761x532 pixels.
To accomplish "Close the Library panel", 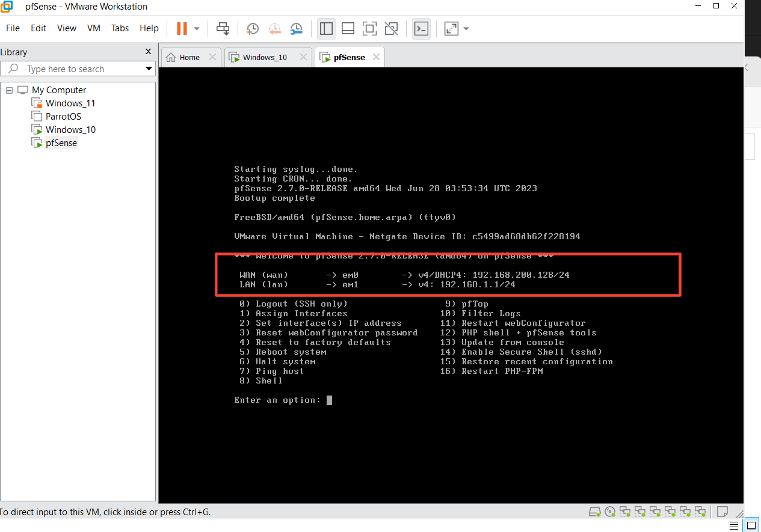I will pyautogui.click(x=149, y=52).
